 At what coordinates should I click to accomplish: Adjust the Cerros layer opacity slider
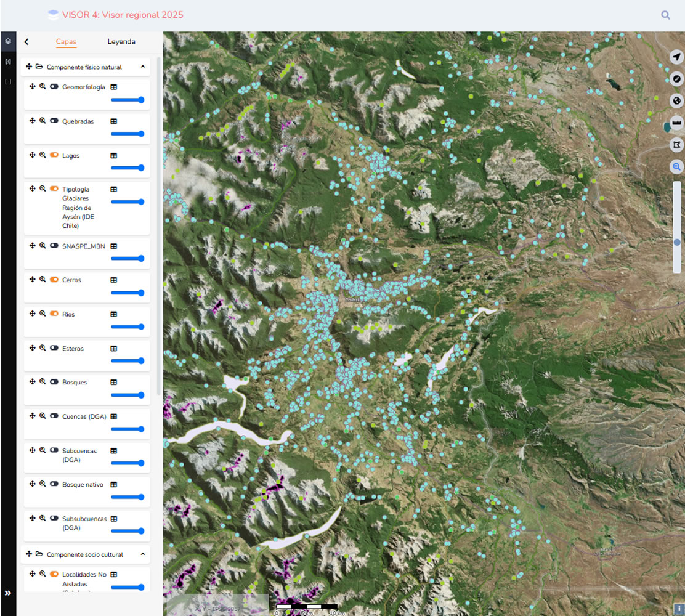[x=128, y=293]
